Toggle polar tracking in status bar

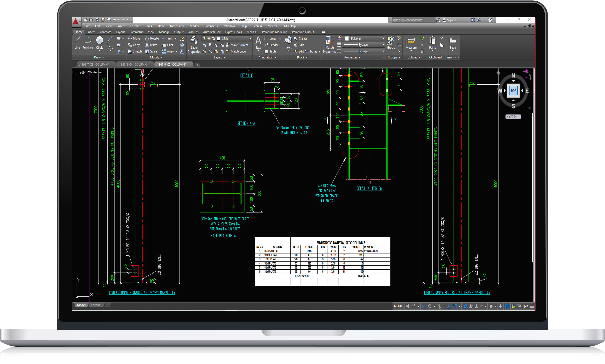(x=430, y=306)
